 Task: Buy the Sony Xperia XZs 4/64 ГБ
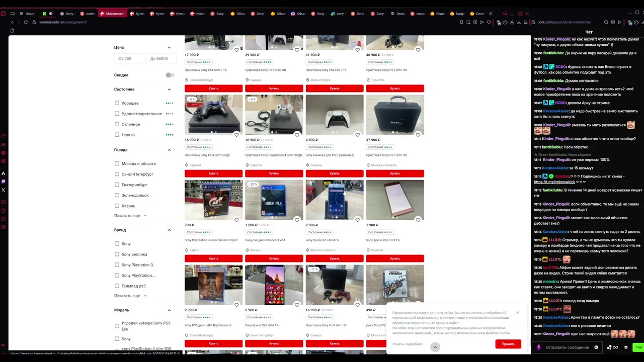click(x=335, y=258)
